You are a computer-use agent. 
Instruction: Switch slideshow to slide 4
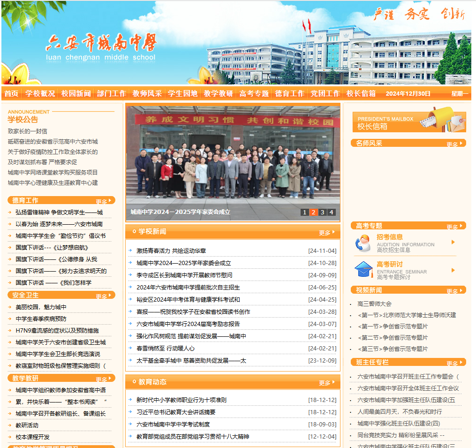331,213
